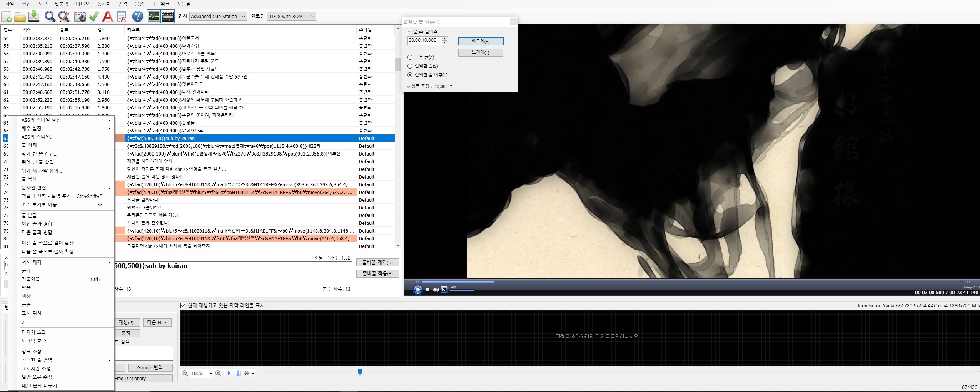Click the 느리게(L) button
980x392 pixels.
[481, 52]
